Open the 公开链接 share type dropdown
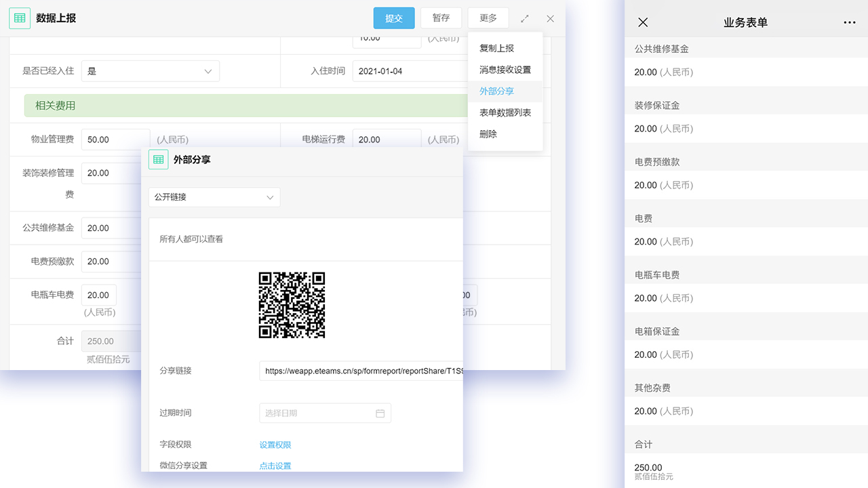The width and height of the screenshot is (868, 488). tap(214, 197)
